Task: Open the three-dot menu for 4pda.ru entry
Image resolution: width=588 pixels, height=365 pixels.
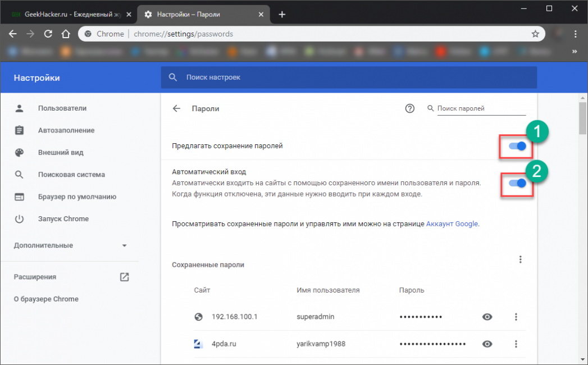Action: pyautogui.click(x=516, y=344)
